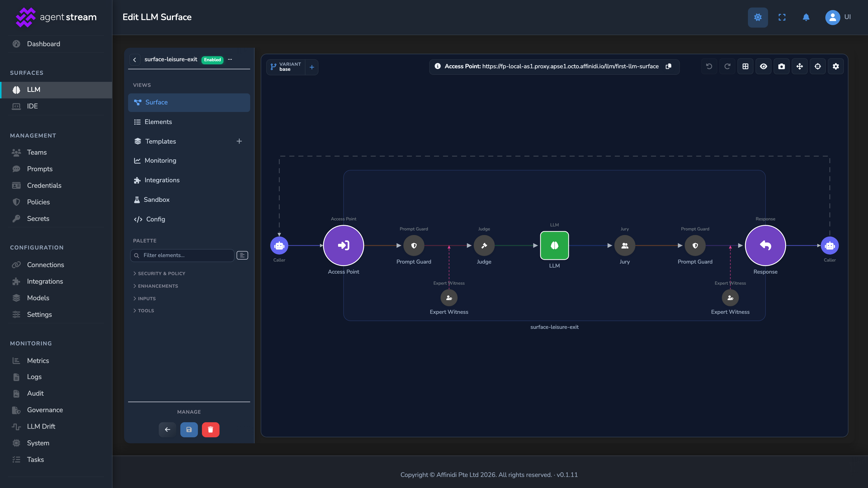
Task: Add a new variant with plus
Action: pyautogui.click(x=312, y=67)
